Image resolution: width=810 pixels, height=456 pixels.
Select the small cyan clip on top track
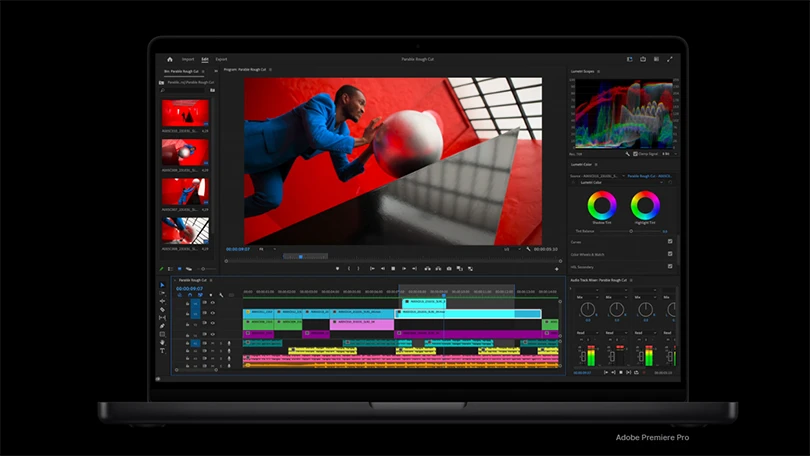point(424,302)
